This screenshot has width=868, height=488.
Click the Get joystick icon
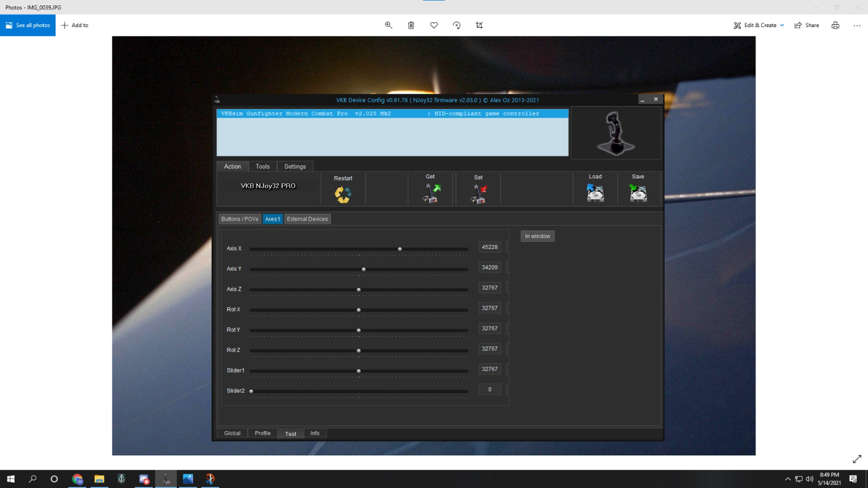pyautogui.click(x=431, y=193)
